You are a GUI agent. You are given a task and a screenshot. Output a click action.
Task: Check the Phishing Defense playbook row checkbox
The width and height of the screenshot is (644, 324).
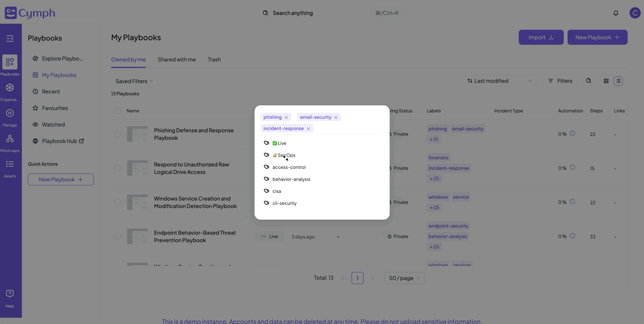tap(117, 134)
